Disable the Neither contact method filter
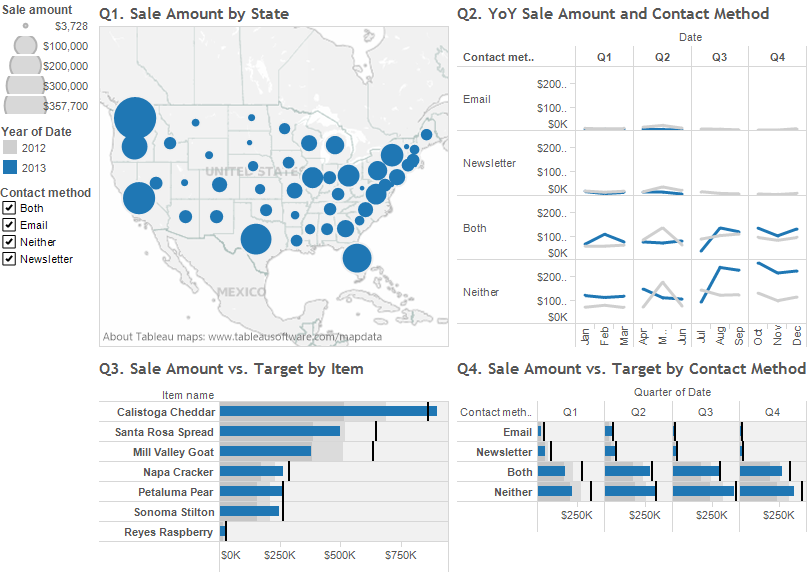807x586 pixels. click(9, 241)
